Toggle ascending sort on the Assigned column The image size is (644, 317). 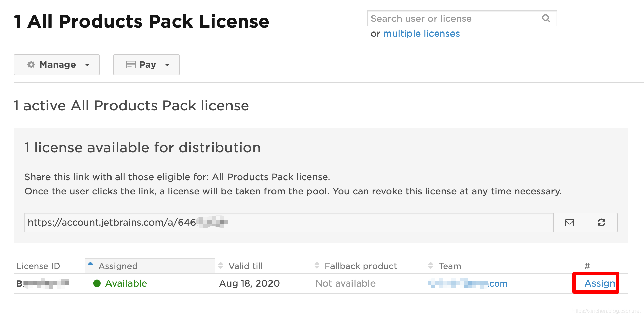90,263
